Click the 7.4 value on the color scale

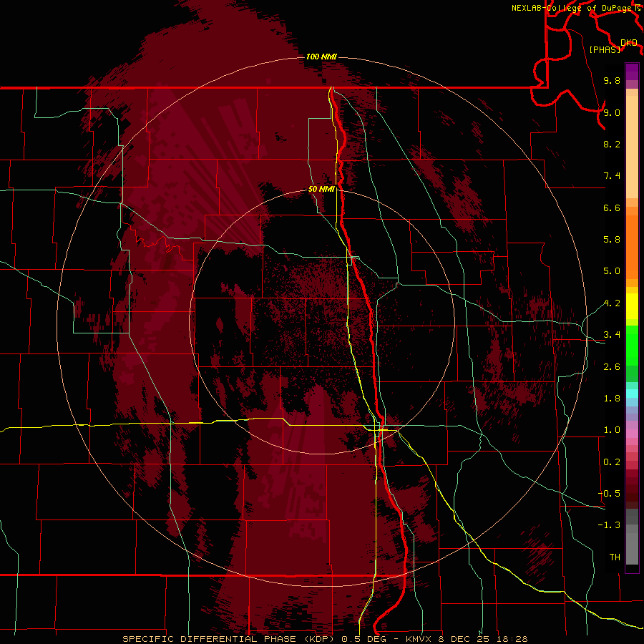pos(612,176)
